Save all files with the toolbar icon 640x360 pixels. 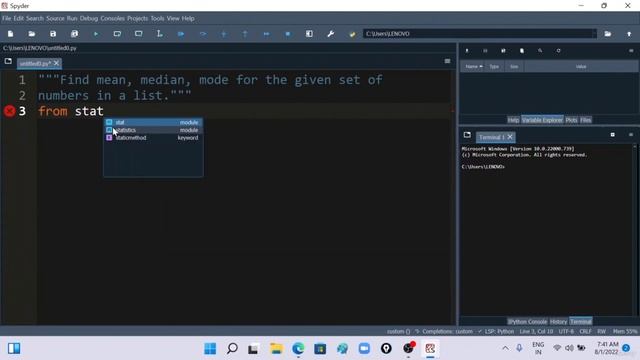pyautogui.click(x=74, y=34)
